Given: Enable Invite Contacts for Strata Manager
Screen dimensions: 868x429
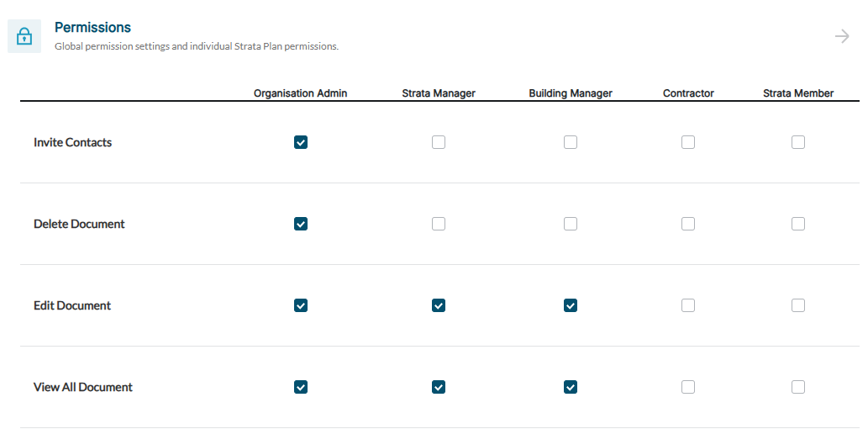Looking at the screenshot, I should click(x=439, y=142).
